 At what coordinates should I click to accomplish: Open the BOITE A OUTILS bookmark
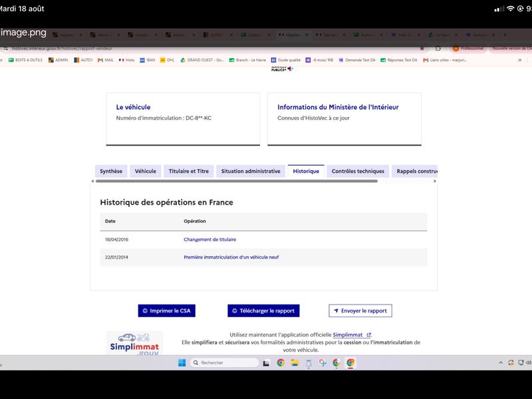(25, 60)
